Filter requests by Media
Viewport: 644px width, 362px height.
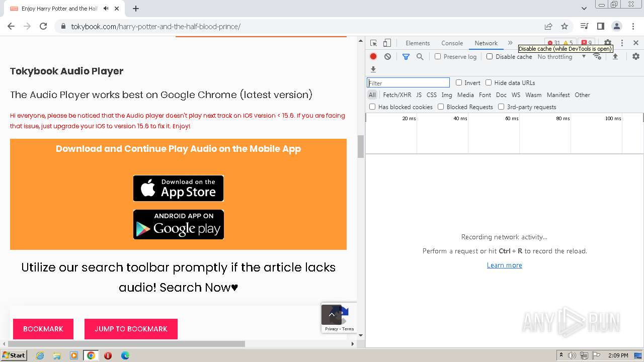[465, 95]
